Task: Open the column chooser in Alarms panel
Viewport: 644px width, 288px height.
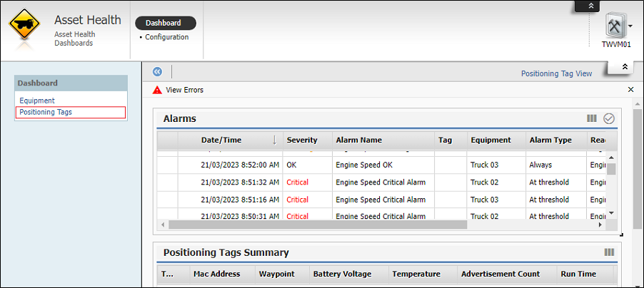Action: (591, 118)
